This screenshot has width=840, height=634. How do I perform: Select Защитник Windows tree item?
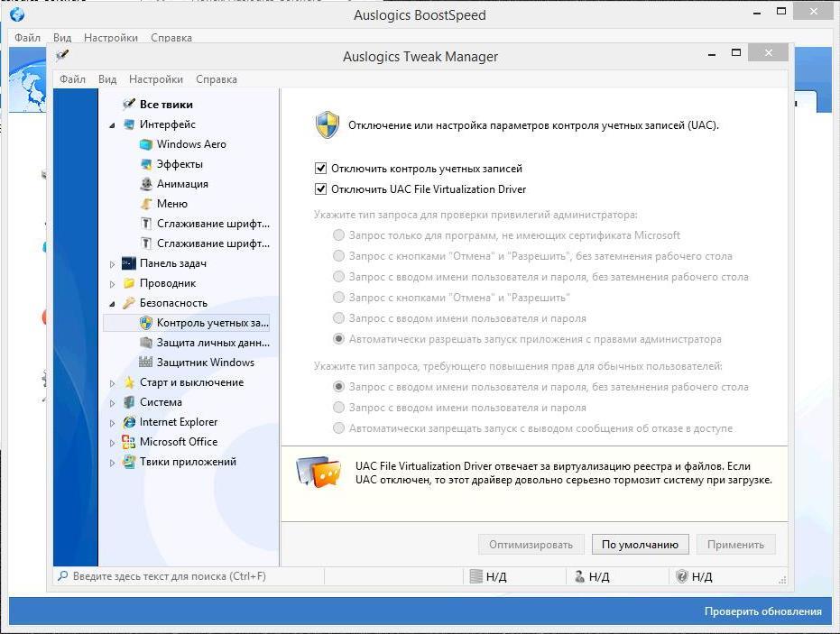tap(197, 362)
